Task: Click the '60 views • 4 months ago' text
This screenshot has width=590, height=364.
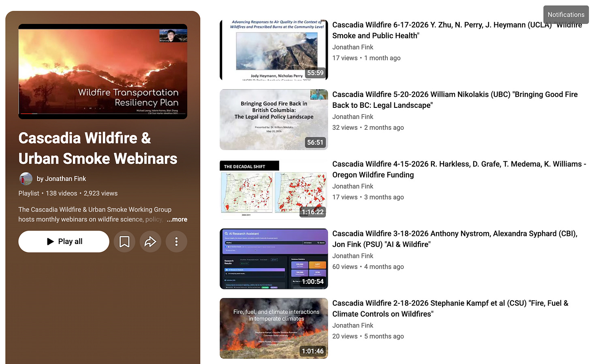Action: point(368,267)
